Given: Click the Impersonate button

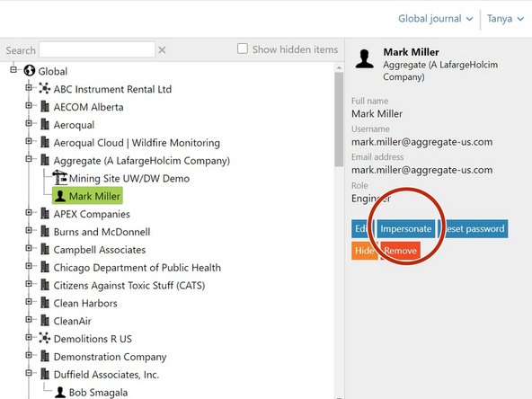Looking at the screenshot, I should click(x=406, y=228).
